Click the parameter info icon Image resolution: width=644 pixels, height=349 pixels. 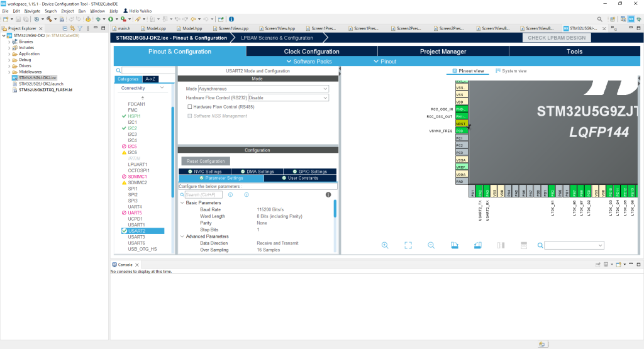click(328, 194)
